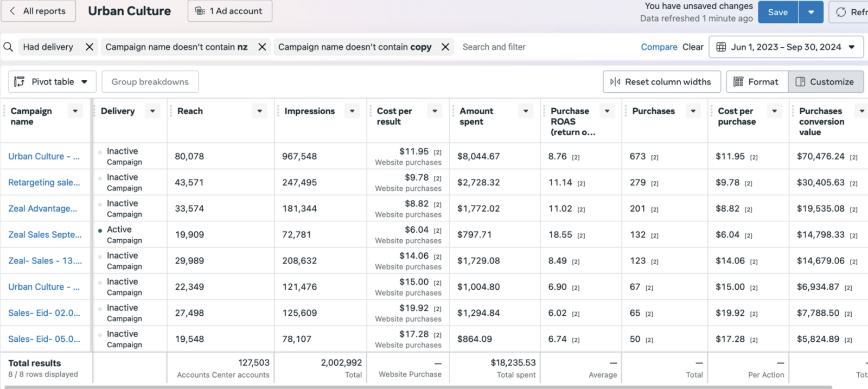Select the Reach value 80,078
The image size is (868, 389).
point(189,156)
